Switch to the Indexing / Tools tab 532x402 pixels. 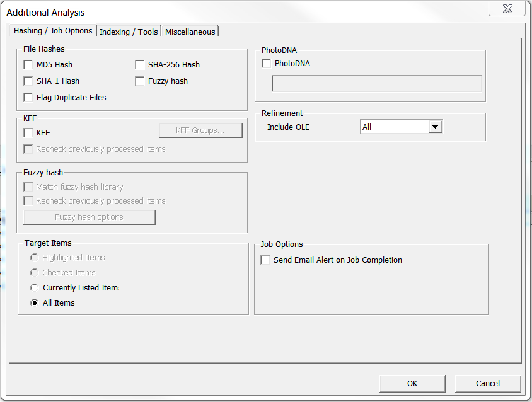click(129, 32)
